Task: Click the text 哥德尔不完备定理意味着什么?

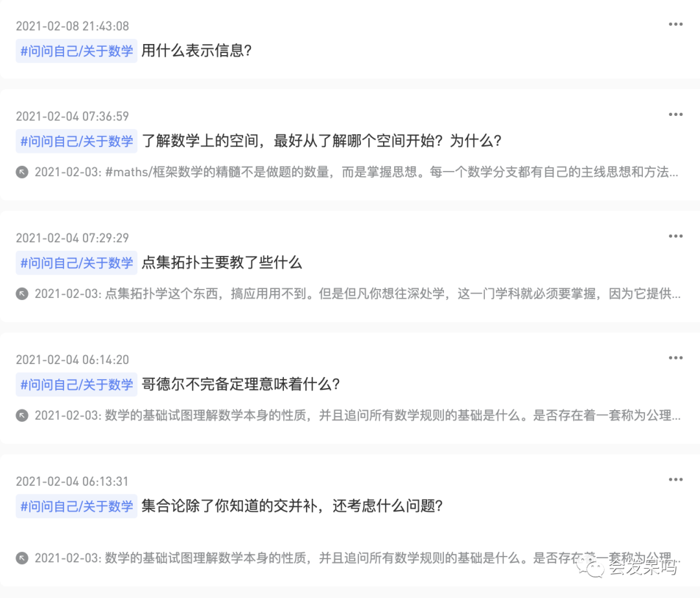Action: pyautogui.click(x=240, y=384)
